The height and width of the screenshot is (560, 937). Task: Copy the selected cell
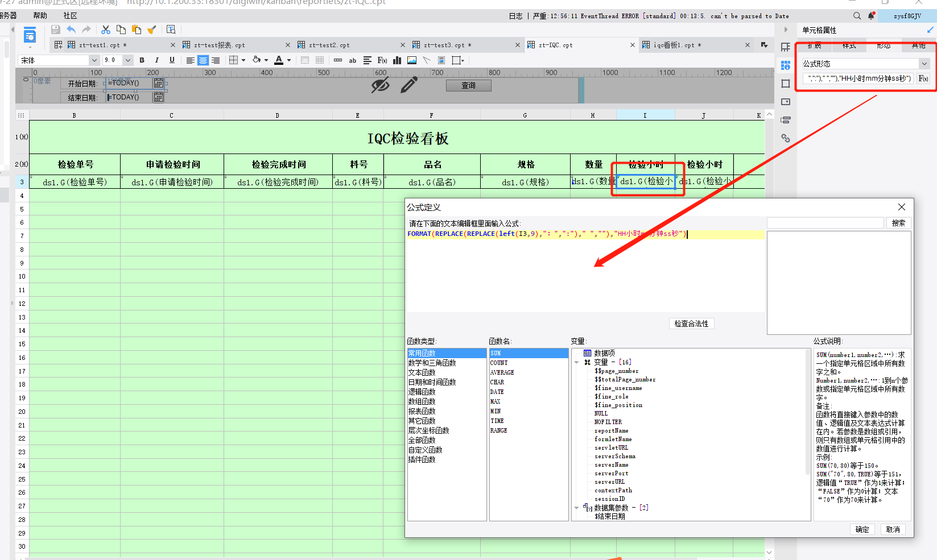tap(121, 30)
